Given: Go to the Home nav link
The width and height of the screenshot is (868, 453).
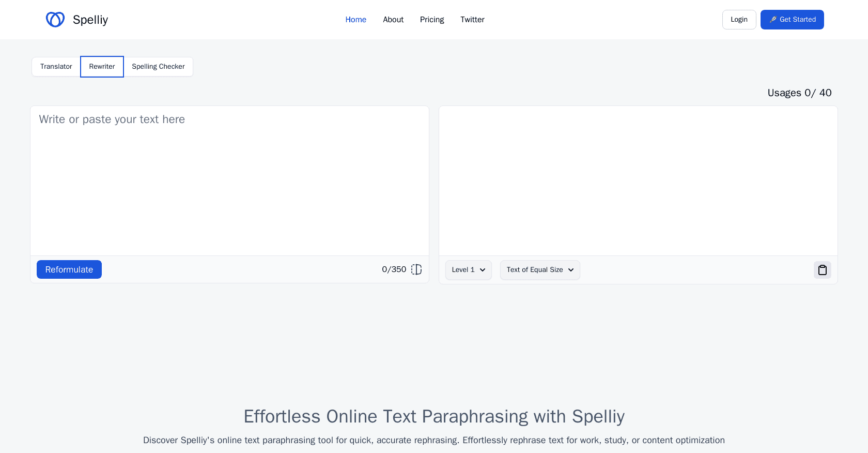Looking at the screenshot, I should click(356, 20).
